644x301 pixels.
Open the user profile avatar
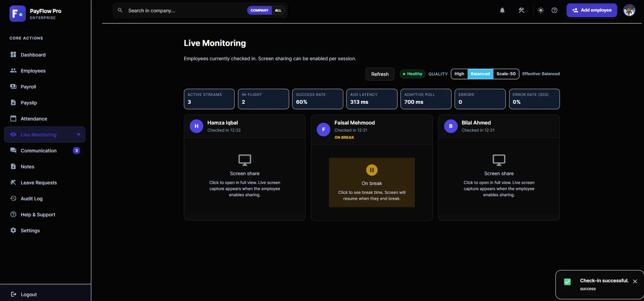[629, 10]
